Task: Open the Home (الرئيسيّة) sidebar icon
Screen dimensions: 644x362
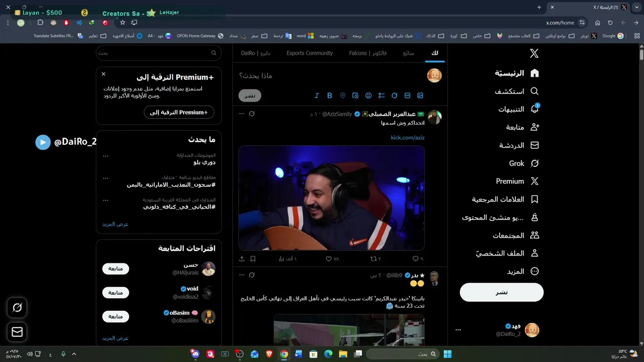Action: [x=534, y=73]
